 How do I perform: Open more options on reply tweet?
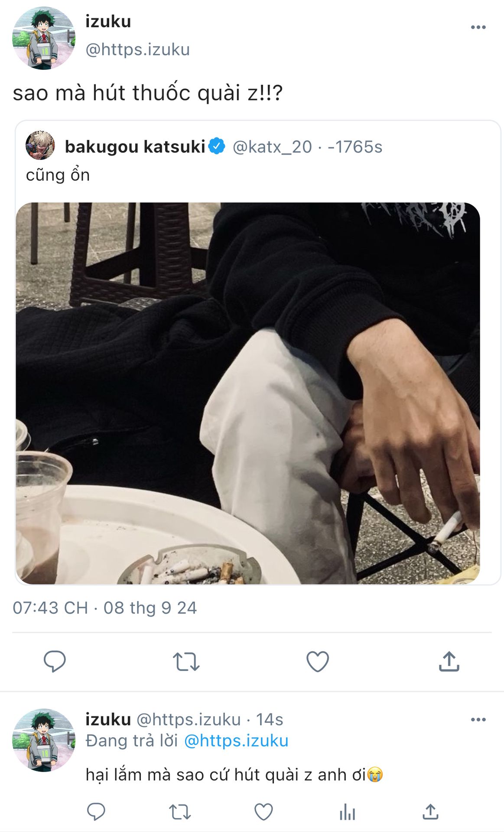(x=478, y=720)
